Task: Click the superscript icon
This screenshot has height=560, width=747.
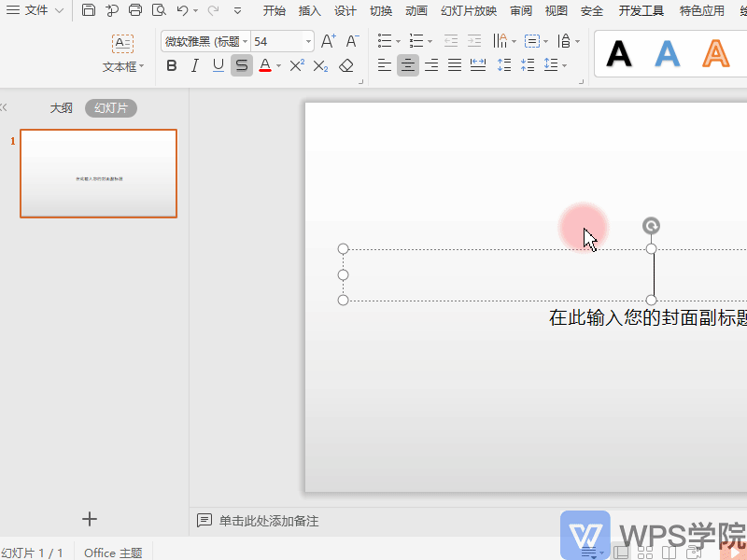Action: pos(297,65)
